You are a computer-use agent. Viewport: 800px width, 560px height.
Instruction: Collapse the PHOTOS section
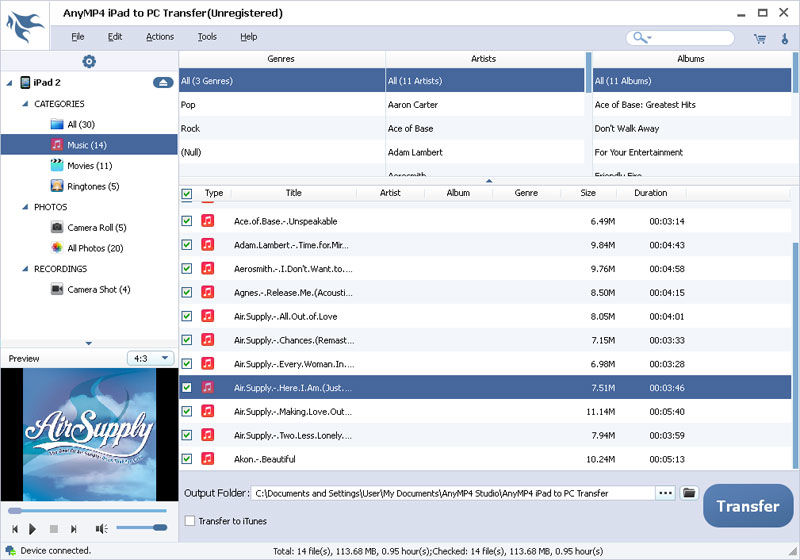[25, 207]
